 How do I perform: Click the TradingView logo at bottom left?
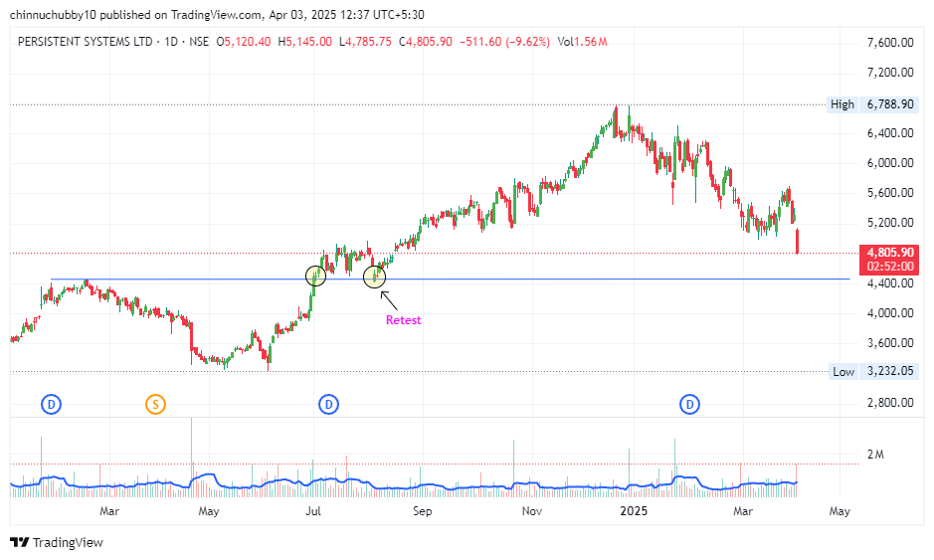[x=57, y=542]
